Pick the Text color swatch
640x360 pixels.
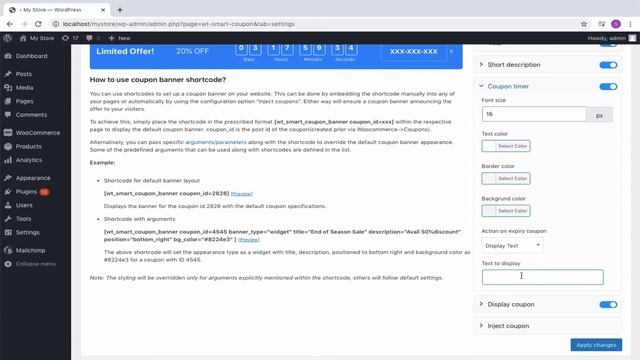[x=506, y=146]
